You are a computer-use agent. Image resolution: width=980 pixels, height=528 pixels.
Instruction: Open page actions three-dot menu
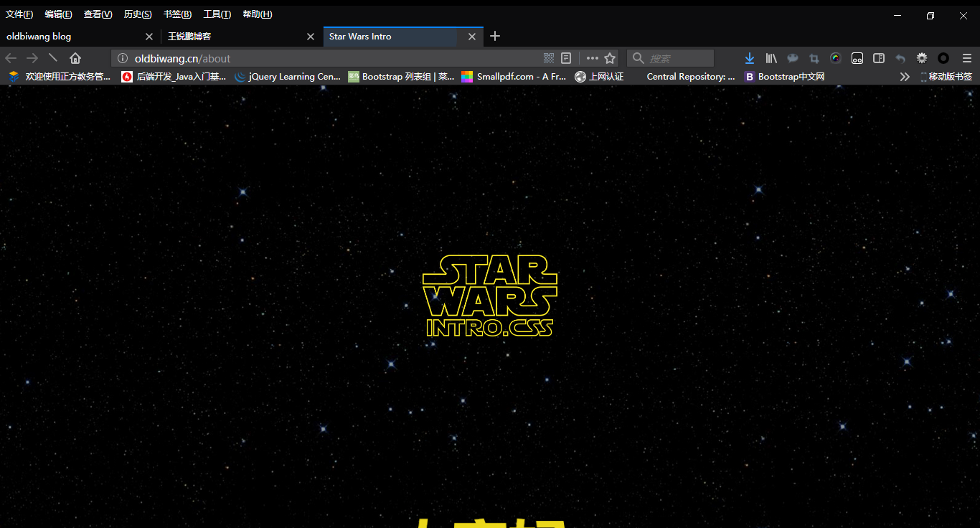pos(593,58)
